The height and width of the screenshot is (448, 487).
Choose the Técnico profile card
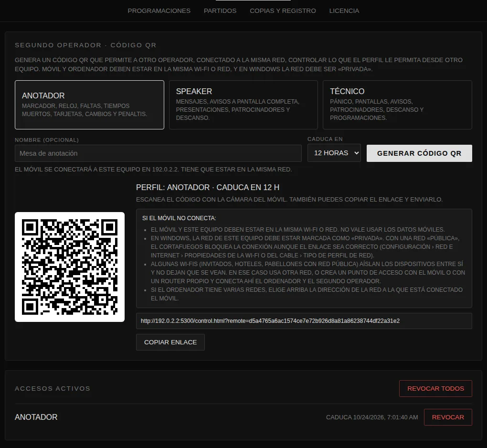pos(398,105)
